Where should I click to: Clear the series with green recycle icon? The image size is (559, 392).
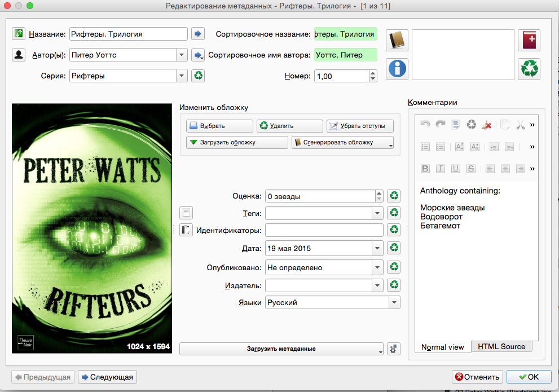point(198,76)
